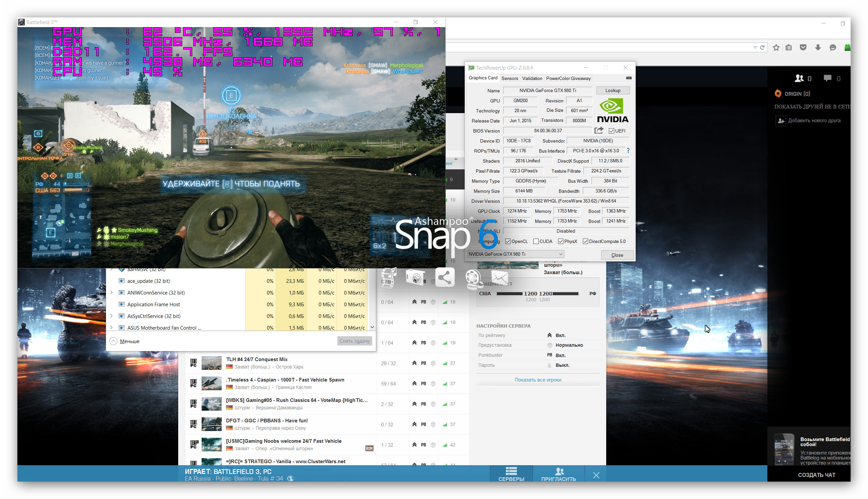
Task: Click the Lookup button
Action: 613,90
